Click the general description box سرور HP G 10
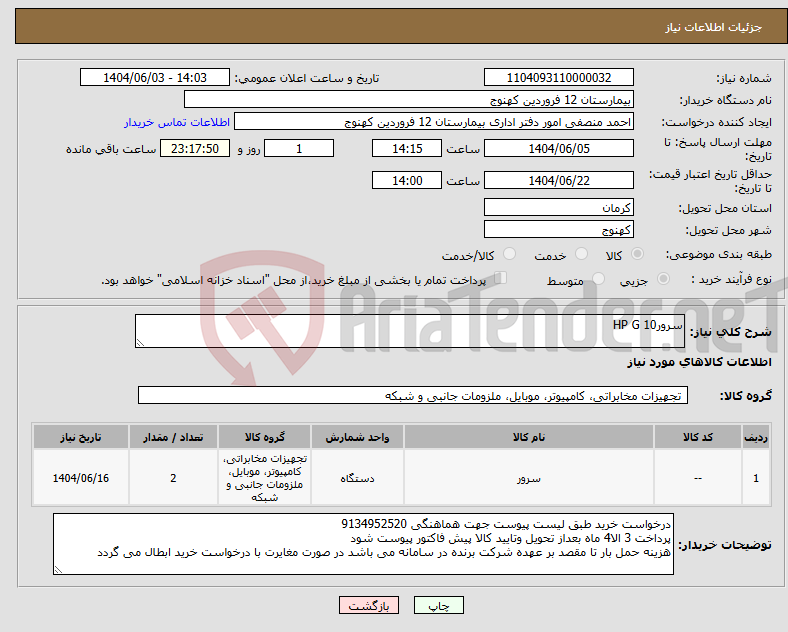 tap(410, 331)
